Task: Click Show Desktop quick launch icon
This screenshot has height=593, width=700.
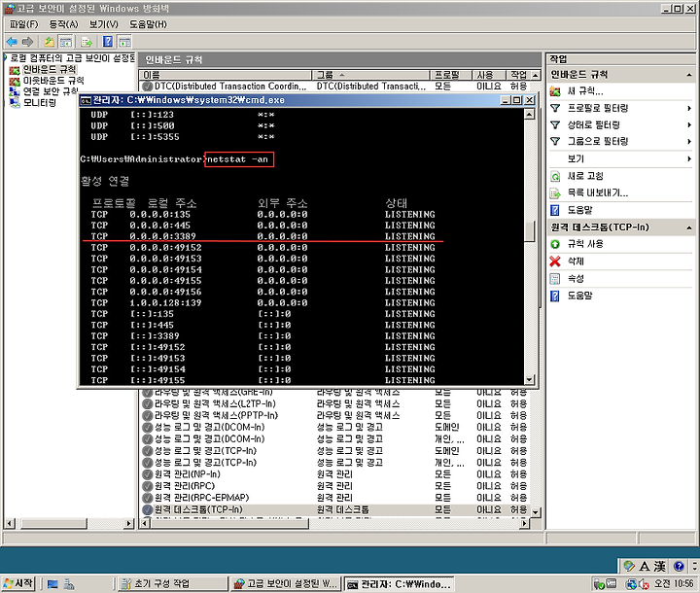Action: 52,583
